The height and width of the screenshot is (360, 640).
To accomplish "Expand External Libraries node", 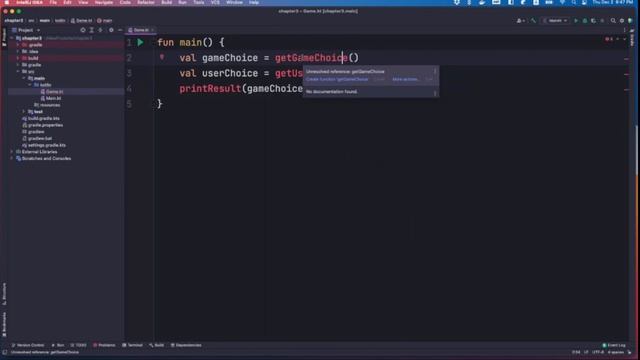I will click(x=12, y=151).
